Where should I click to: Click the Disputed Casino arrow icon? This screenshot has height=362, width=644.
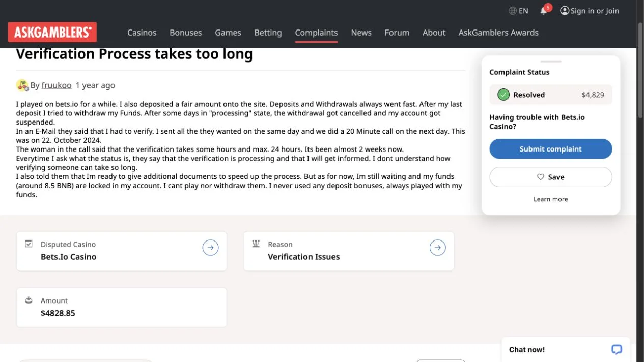210,248
